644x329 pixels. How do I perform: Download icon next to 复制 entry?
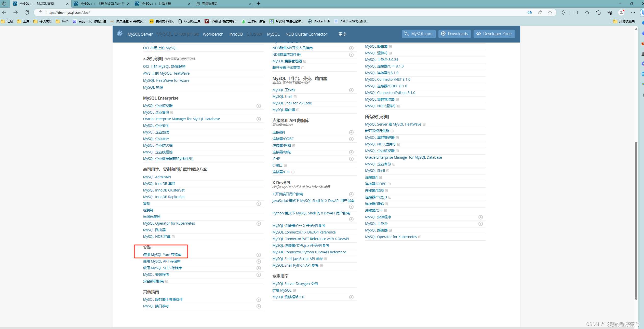pos(259,204)
